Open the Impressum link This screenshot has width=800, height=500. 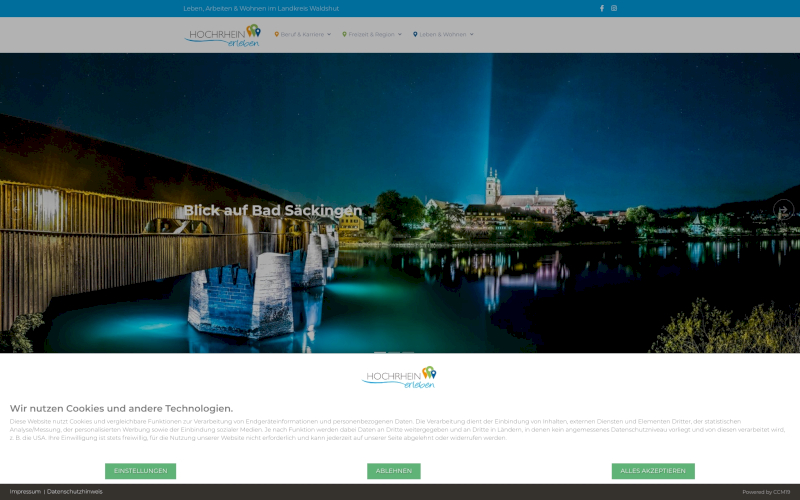pyautogui.click(x=25, y=492)
